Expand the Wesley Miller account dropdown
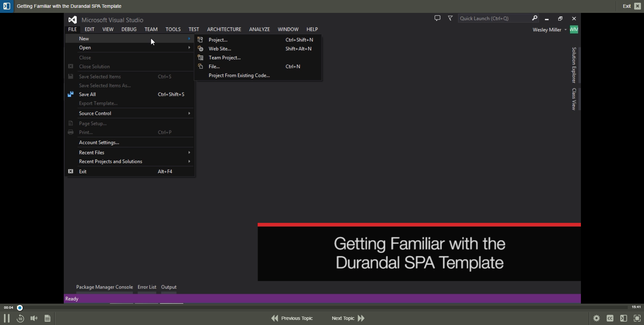 point(565,30)
